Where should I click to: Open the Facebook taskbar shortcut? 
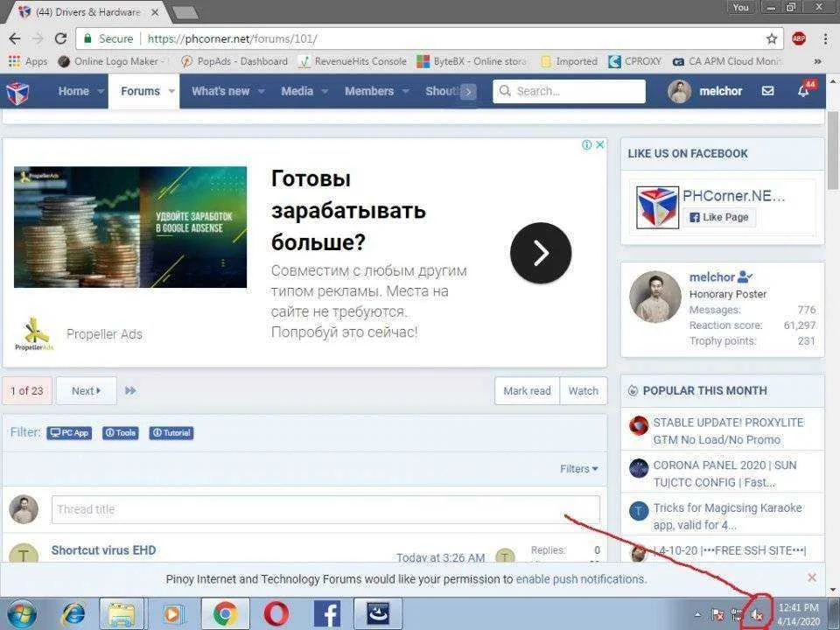327,614
